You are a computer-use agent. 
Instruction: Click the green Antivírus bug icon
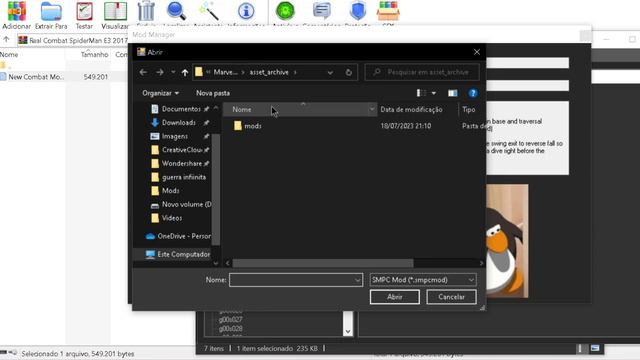click(x=285, y=11)
